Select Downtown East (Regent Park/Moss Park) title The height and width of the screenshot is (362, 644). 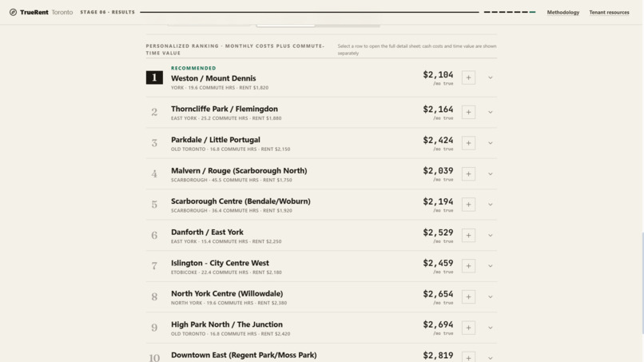pos(244,355)
